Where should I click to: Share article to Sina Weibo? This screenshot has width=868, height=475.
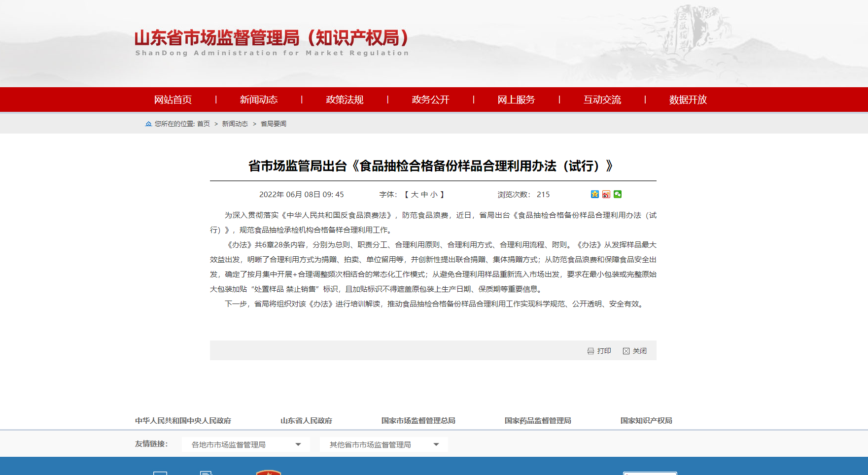tap(606, 194)
